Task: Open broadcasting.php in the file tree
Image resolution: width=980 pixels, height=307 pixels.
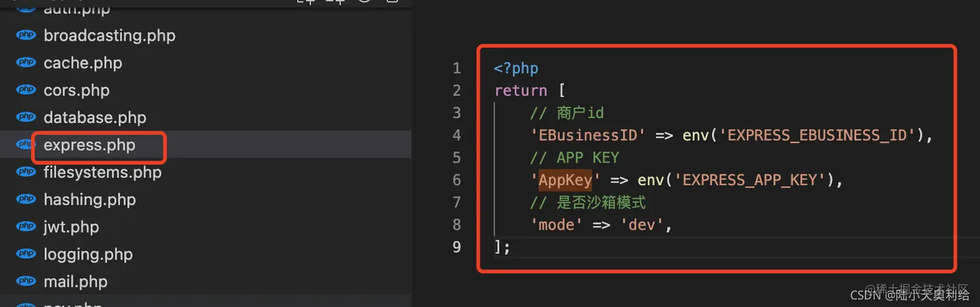Action: tap(110, 36)
